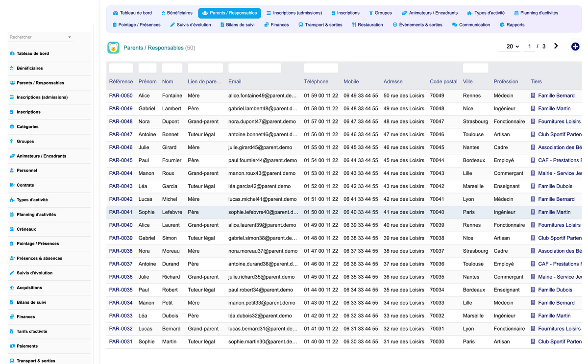Open Types d'activité top tab

pos(486,13)
